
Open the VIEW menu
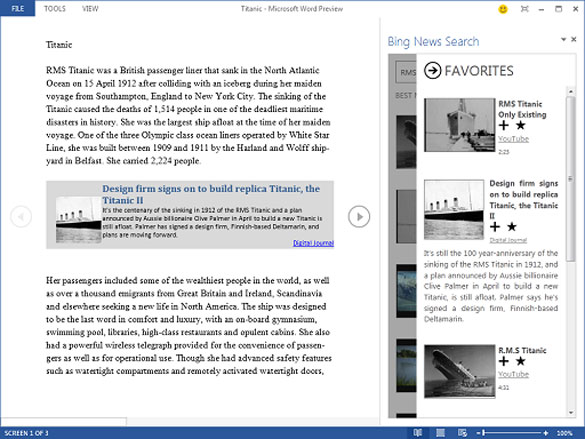(90, 9)
